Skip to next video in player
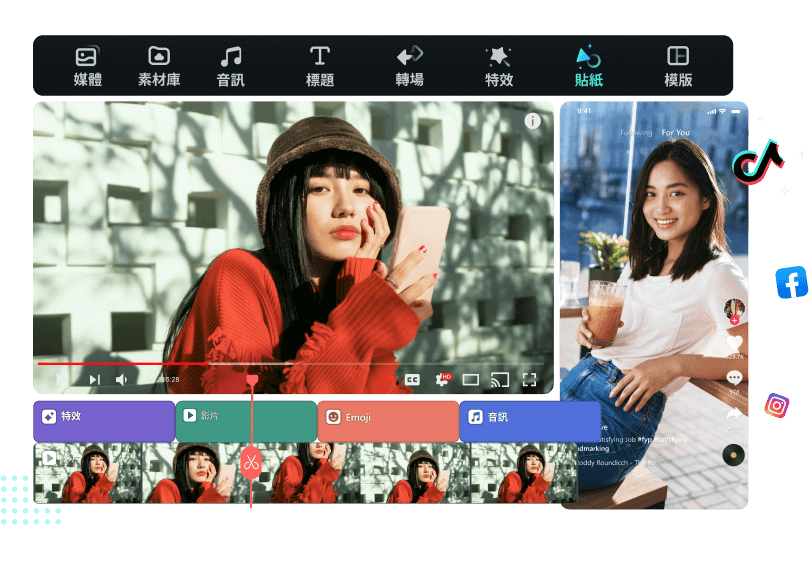Image resolution: width=810 pixels, height=561 pixels. click(94, 380)
